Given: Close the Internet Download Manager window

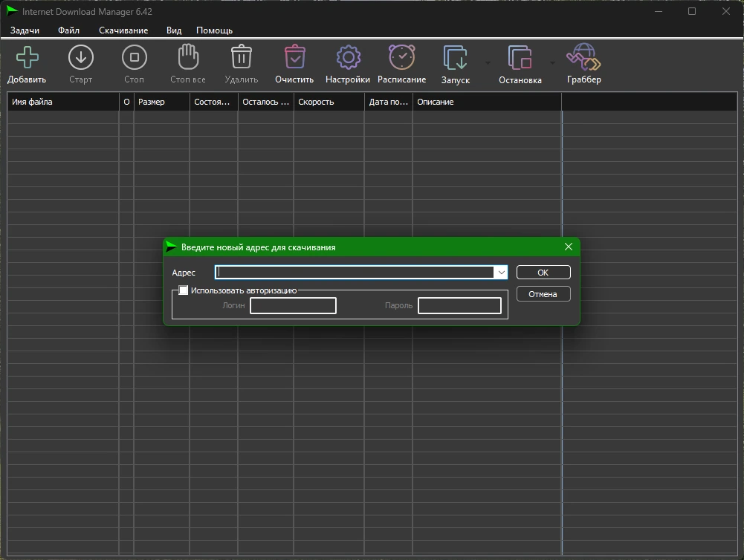Looking at the screenshot, I should pyautogui.click(x=726, y=11).
